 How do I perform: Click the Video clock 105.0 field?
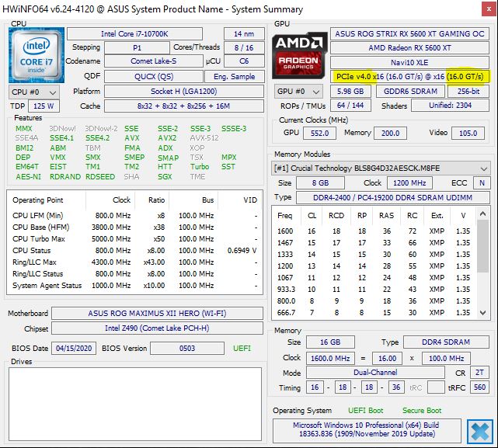[468, 133]
